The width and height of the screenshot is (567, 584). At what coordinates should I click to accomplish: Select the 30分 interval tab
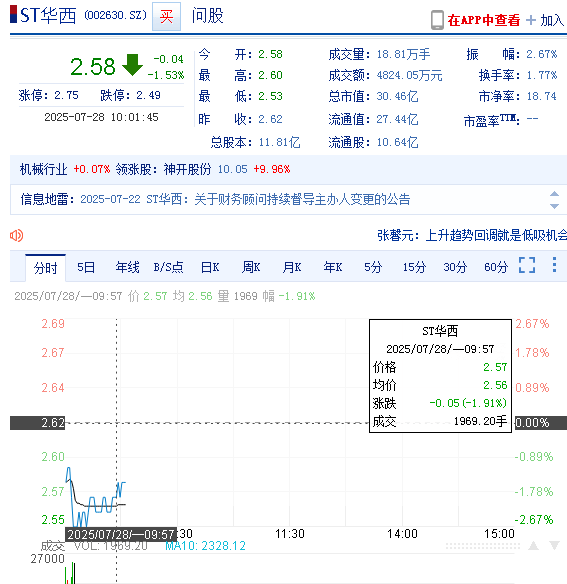click(x=455, y=267)
